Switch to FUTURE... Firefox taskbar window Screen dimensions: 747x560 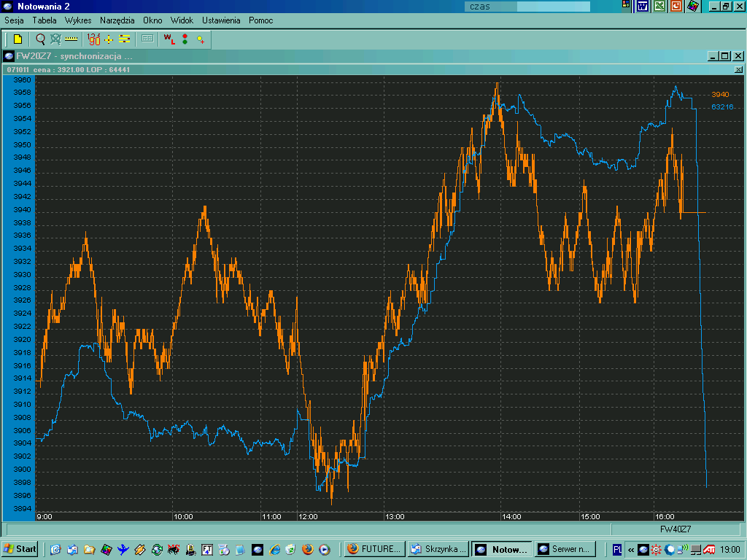tap(374, 549)
